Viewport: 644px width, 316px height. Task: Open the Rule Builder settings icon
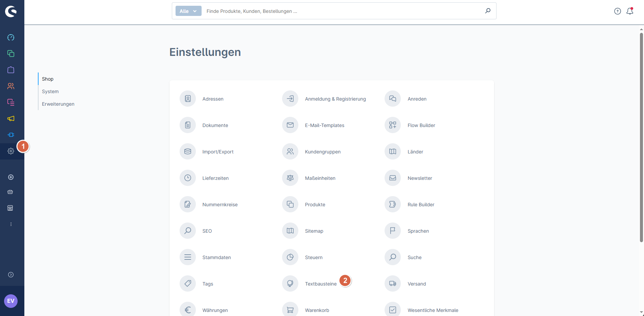point(392,205)
